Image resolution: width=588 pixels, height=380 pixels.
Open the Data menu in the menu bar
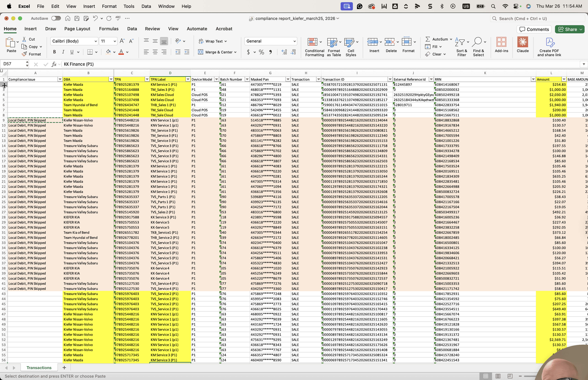[x=146, y=6]
